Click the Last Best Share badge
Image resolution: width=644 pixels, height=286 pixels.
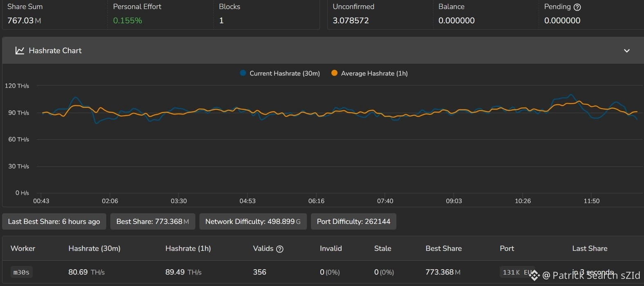[54, 221]
